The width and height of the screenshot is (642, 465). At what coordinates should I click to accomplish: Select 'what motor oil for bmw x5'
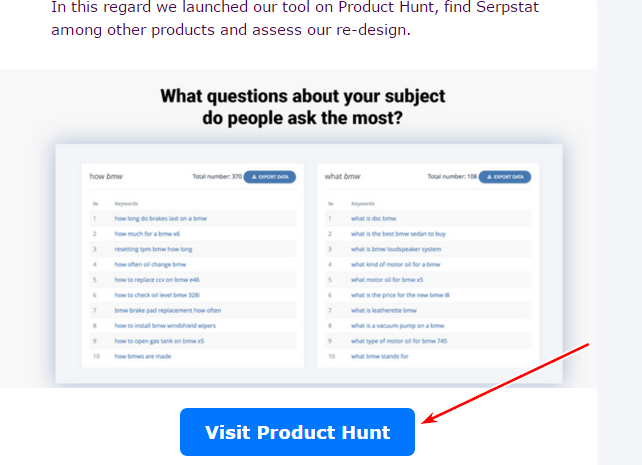[387, 280]
